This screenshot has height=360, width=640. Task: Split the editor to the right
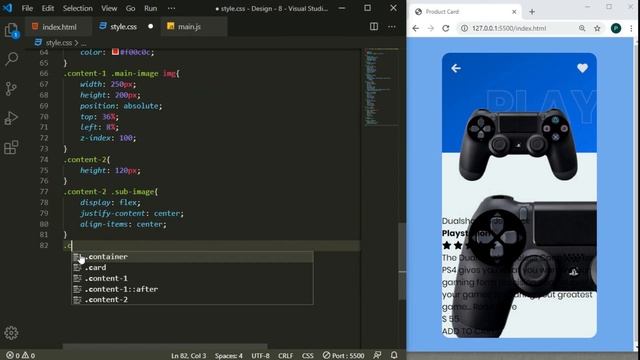click(x=374, y=27)
